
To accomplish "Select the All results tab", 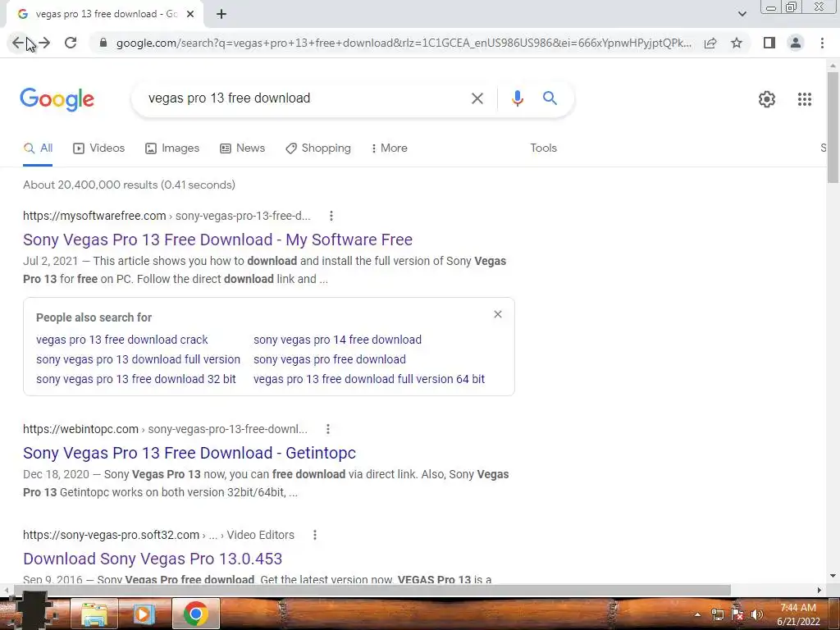I will tap(38, 148).
